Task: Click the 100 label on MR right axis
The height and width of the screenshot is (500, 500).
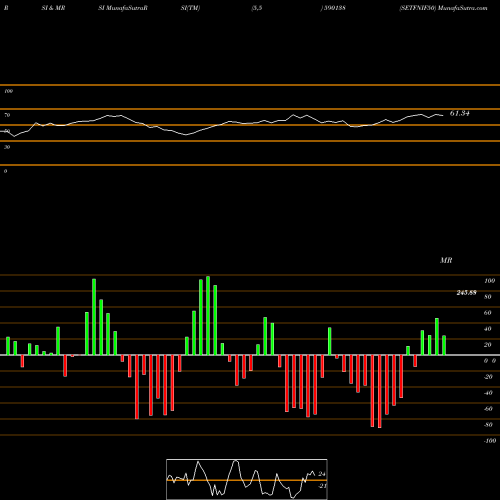Action: point(490,281)
